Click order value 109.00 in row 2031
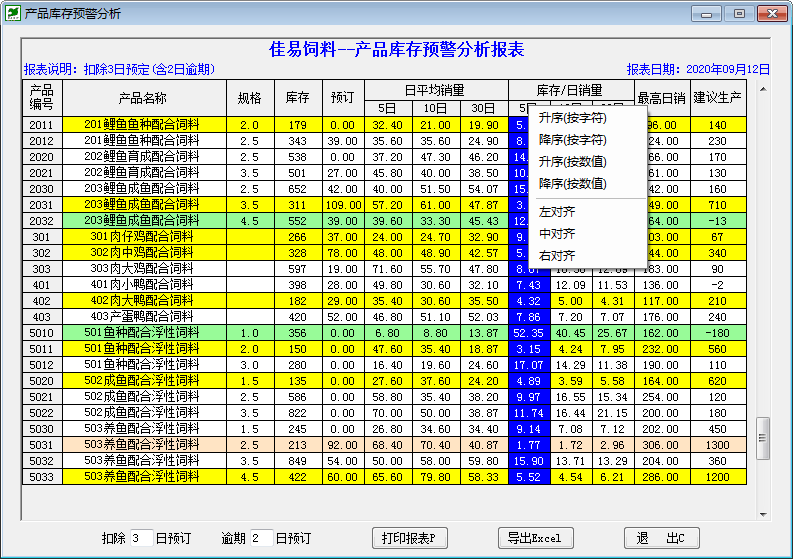 [x=343, y=205]
